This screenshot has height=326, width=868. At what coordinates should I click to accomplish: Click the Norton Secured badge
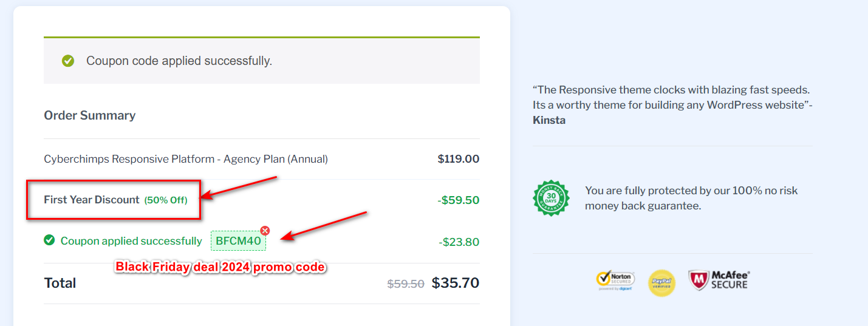pos(615,280)
